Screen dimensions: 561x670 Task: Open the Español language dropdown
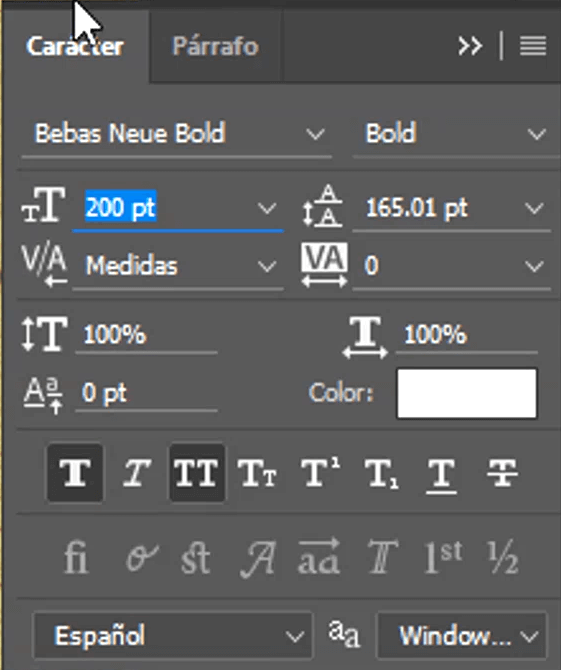coord(173,635)
